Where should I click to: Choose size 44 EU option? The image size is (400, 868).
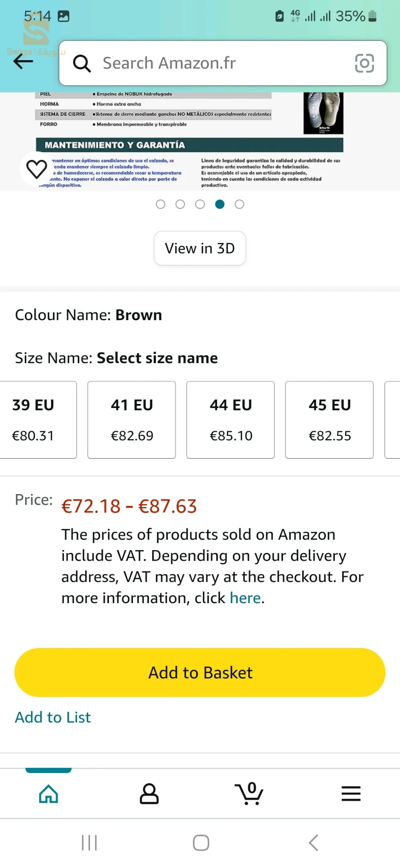tap(231, 420)
